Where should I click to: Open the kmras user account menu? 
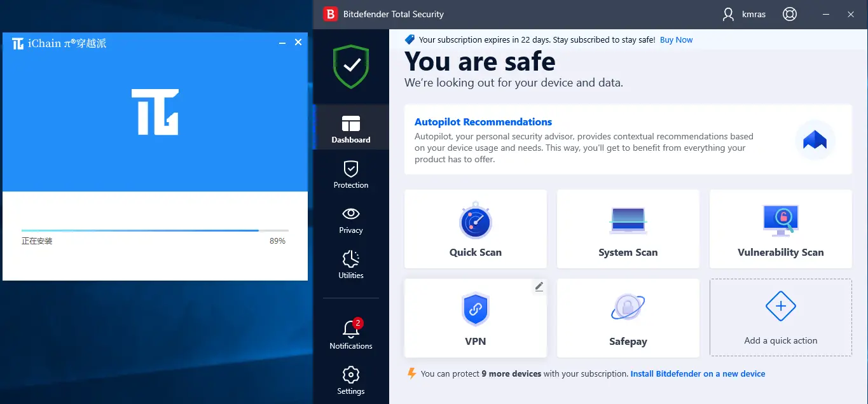click(x=747, y=14)
